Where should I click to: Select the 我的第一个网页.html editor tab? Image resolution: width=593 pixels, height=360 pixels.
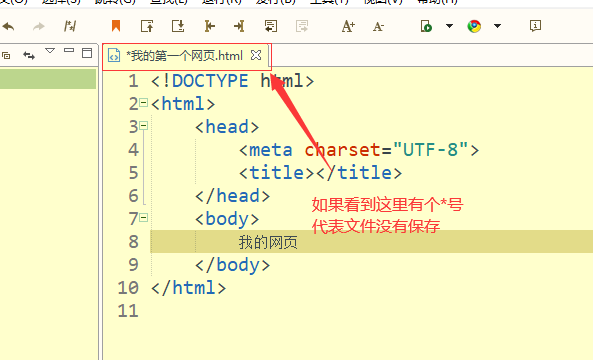pos(185,56)
